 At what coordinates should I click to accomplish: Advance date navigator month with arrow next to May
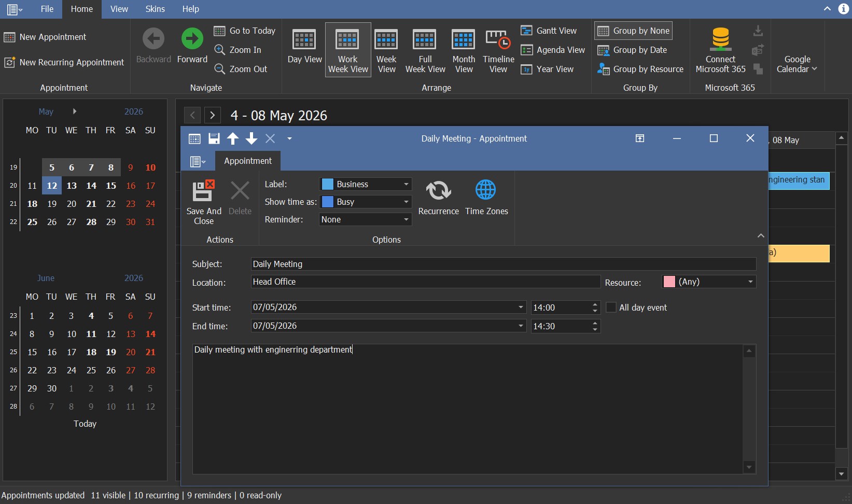point(75,111)
